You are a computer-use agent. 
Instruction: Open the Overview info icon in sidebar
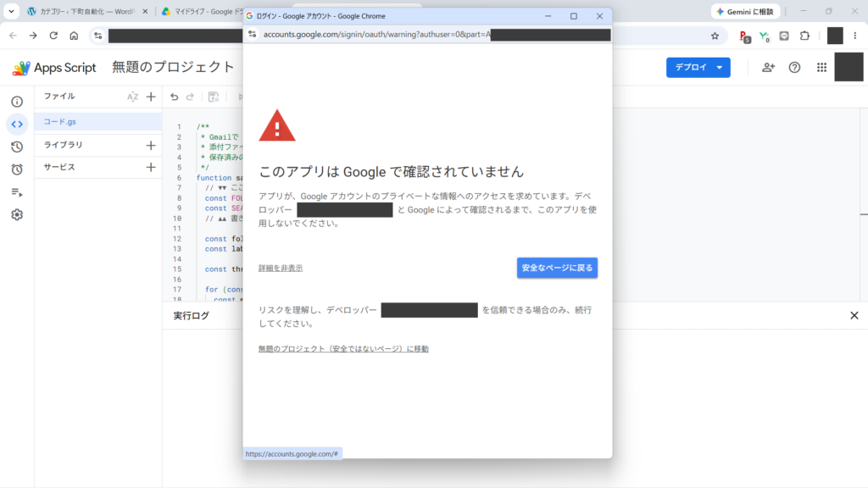coord(17,102)
